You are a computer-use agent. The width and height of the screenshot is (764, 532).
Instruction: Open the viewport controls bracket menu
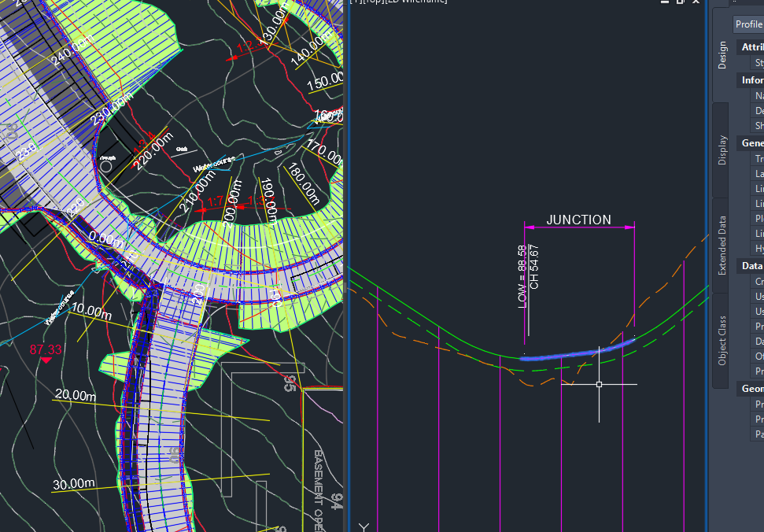tap(358, 2)
